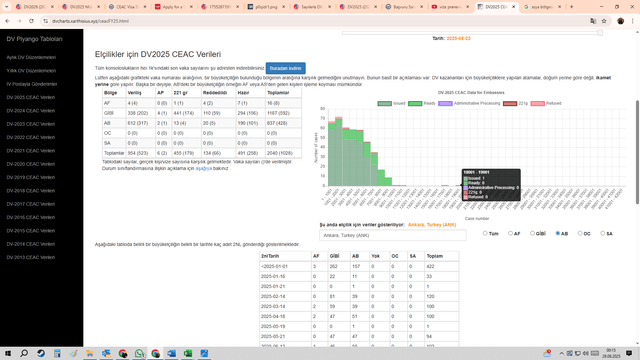Follow the aşağıya link
Image resolution: width=640 pixels, height=360 pixels.
(x=203, y=168)
